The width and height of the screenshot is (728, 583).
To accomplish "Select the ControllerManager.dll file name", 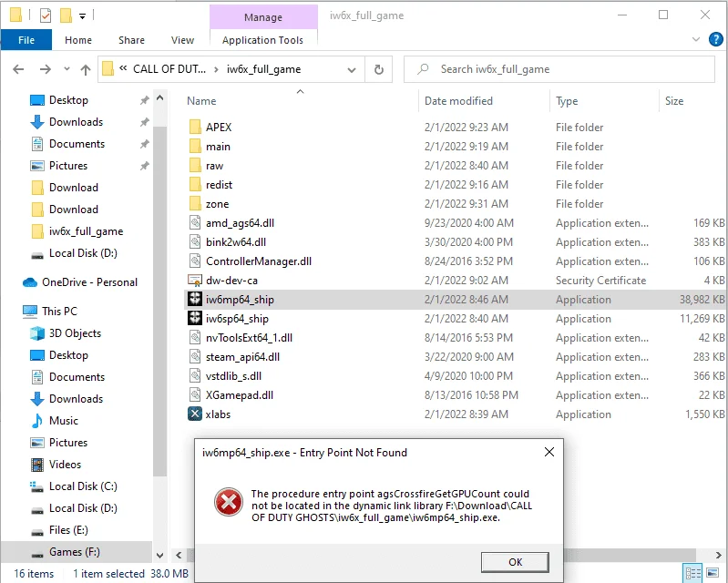I will tap(259, 261).
